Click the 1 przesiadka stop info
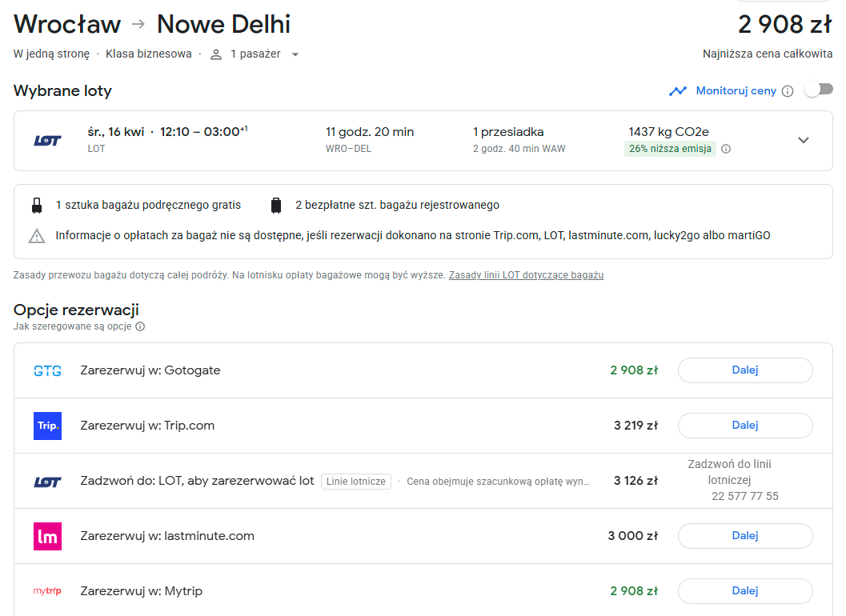846x616 pixels. tap(508, 132)
